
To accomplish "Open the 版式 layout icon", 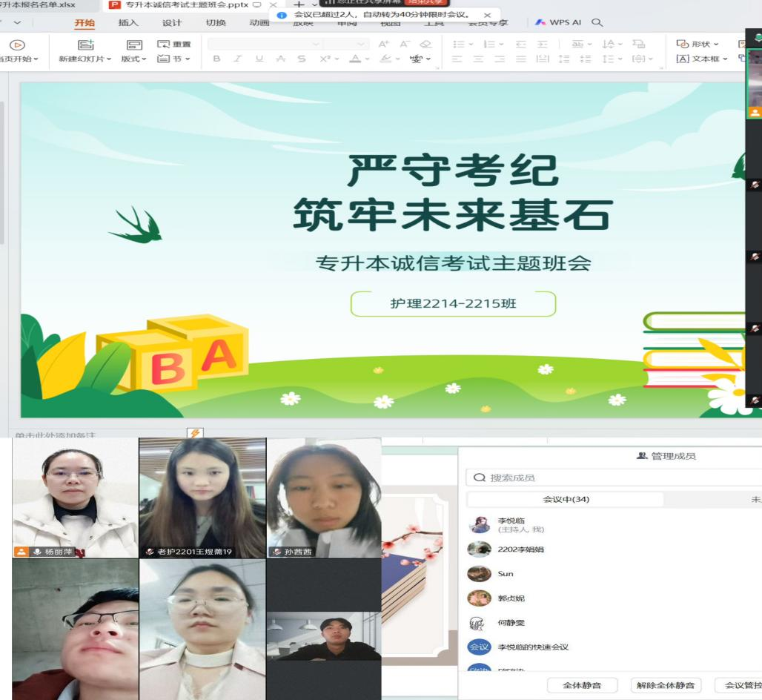I will 134,44.
